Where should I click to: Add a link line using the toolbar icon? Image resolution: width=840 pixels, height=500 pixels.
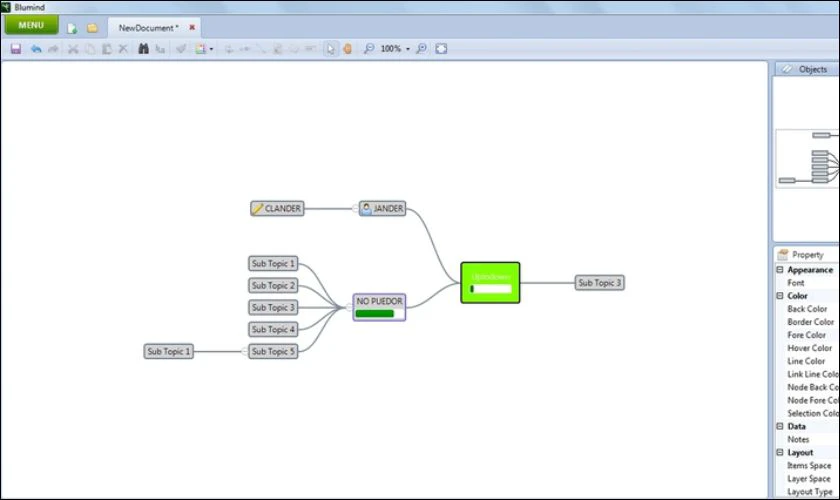tap(261, 49)
